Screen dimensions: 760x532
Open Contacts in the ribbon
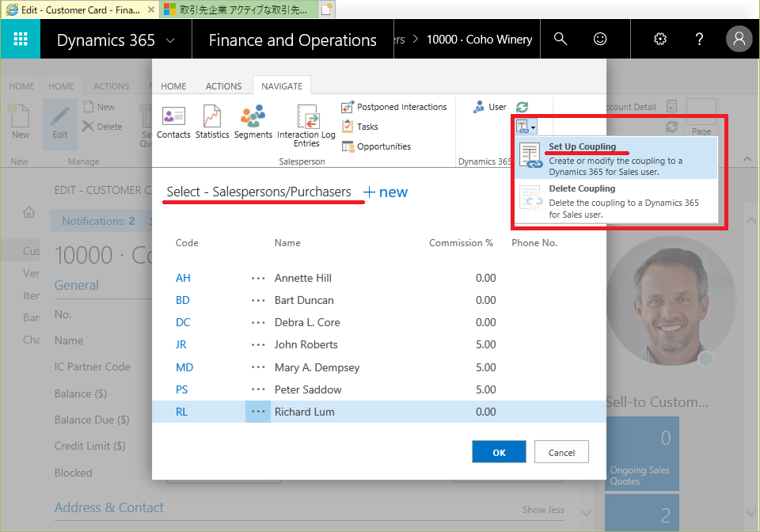173,123
